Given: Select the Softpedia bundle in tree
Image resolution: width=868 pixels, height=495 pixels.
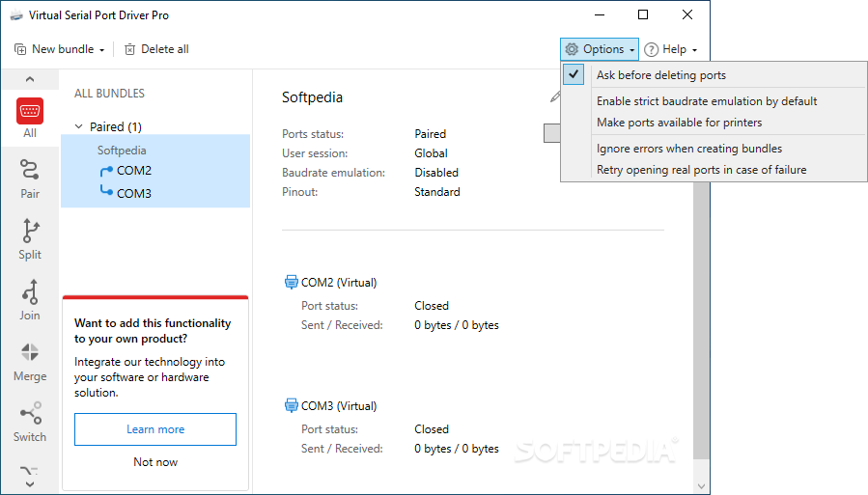Looking at the screenshot, I should 122,151.
